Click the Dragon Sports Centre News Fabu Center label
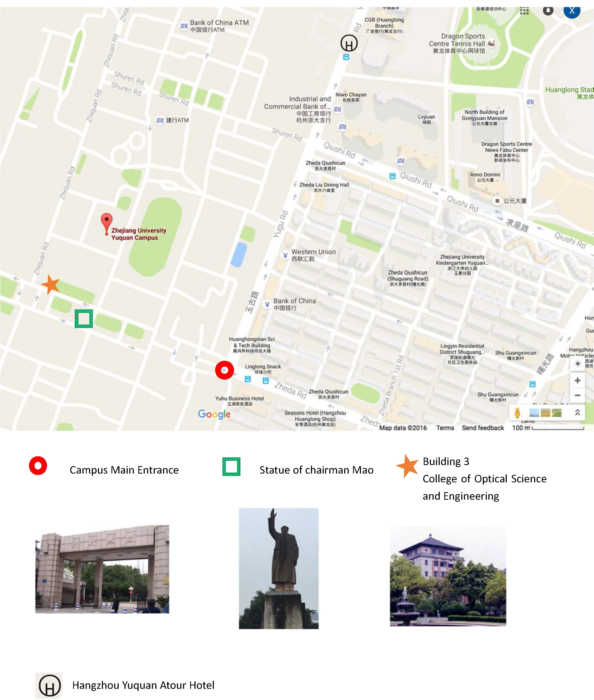The height and width of the screenshot is (700, 594). tap(507, 152)
